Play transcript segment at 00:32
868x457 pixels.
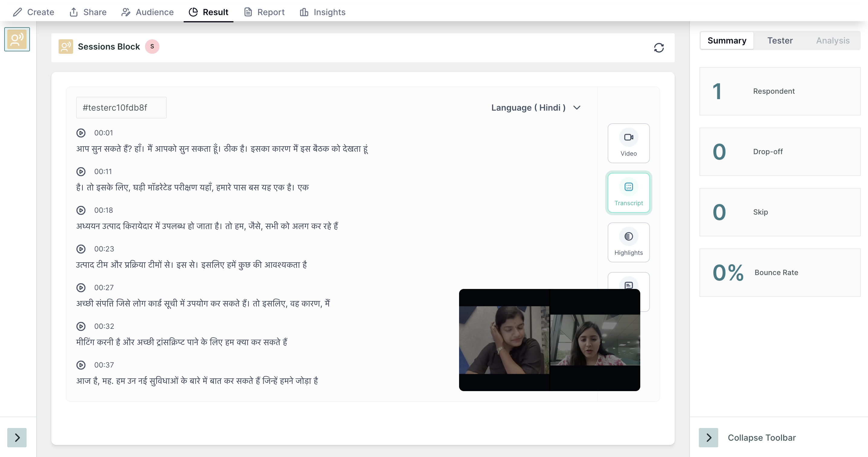point(81,326)
